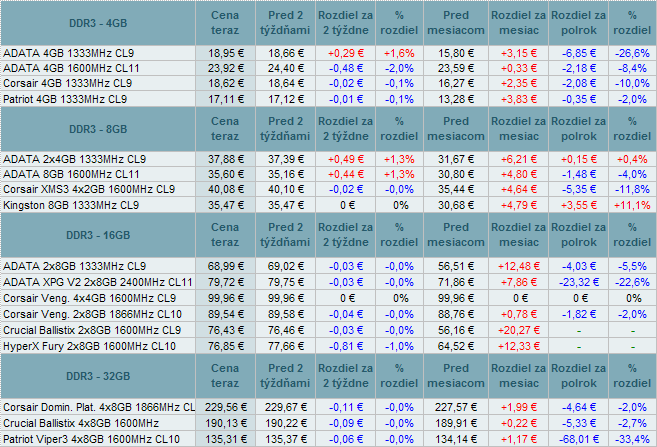Click the Crucial Ballistix 2x8GB 1600MHz CL9 name
Screen dimensions: 657x447
92,330
